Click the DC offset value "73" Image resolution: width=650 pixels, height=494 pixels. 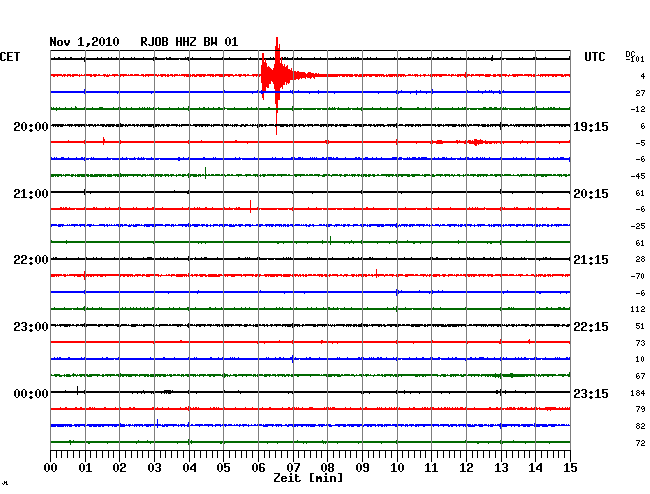click(x=640, y=343)
